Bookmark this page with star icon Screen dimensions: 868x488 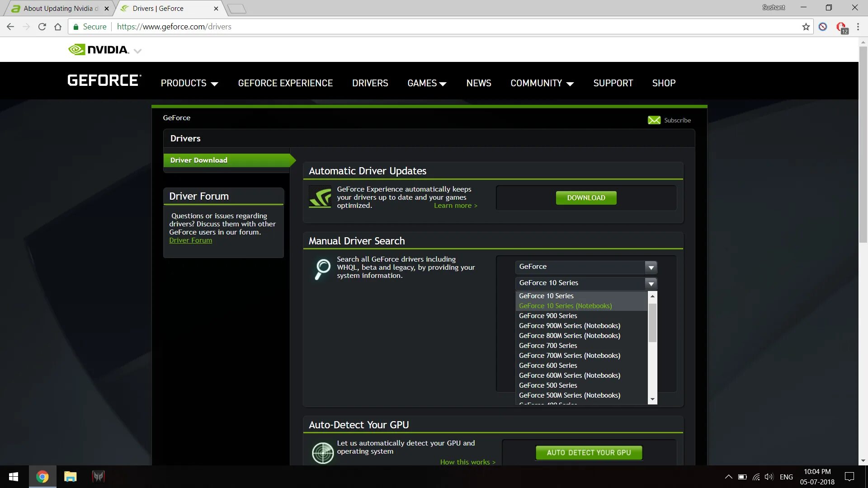[806, 27]
